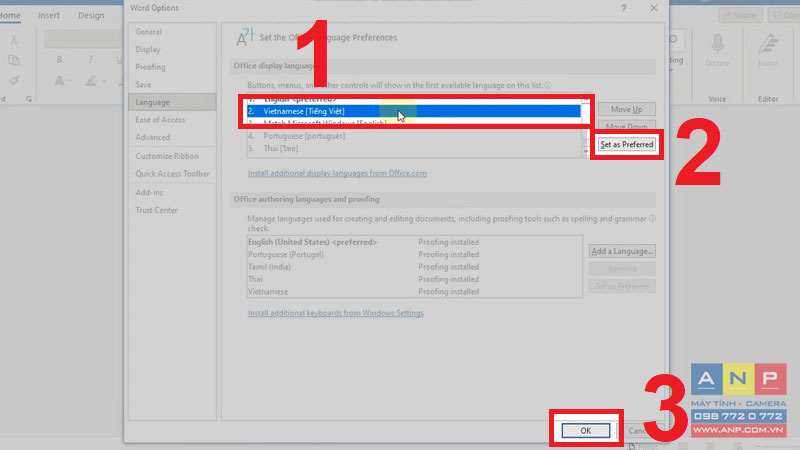
Task: Open the Advanced options category
Action: click(x=153, y=137)
